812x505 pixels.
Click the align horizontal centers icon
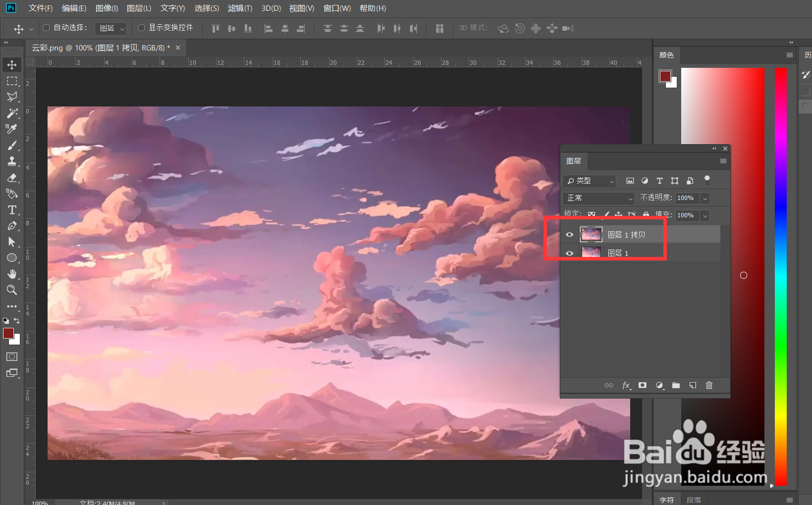[x=285, y=28]
